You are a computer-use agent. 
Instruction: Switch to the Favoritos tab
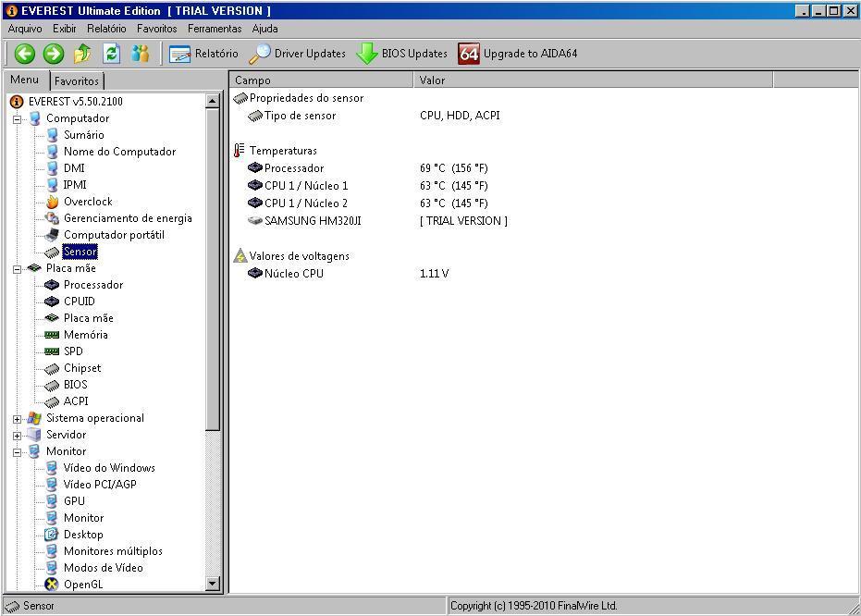[76, 81]
